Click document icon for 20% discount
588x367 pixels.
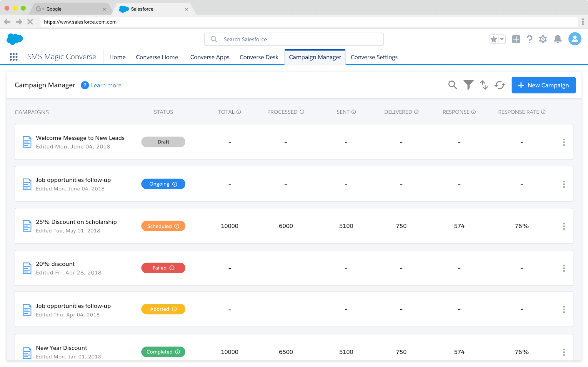27,268
